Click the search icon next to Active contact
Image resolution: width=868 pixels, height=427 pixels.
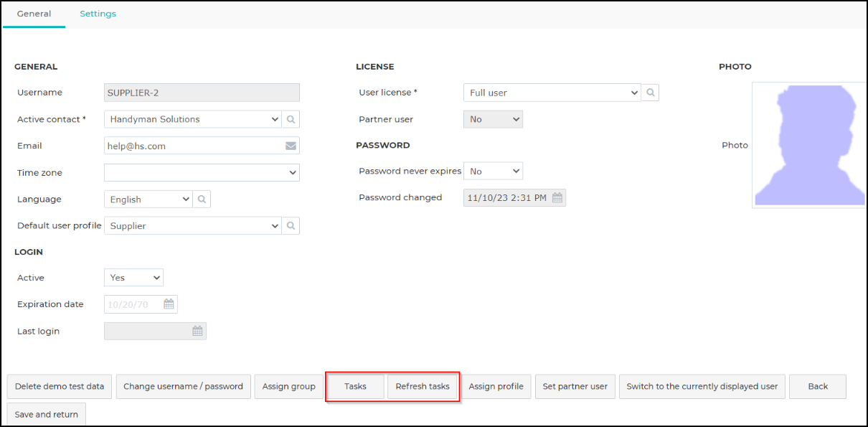pos(291,119)
